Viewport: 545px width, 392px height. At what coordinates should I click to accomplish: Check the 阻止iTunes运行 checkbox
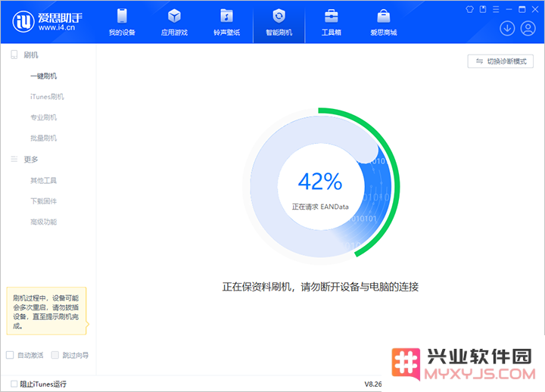14,384
